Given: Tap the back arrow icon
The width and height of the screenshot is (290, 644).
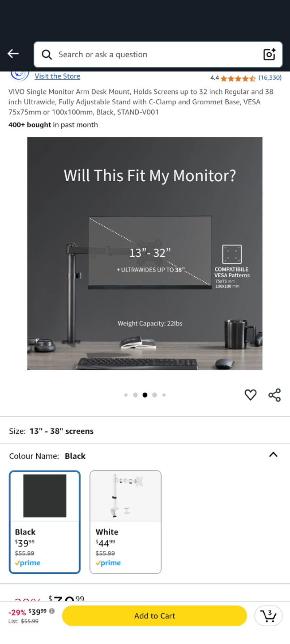Looking at the screenshot, I should click(x=13, y=54).
